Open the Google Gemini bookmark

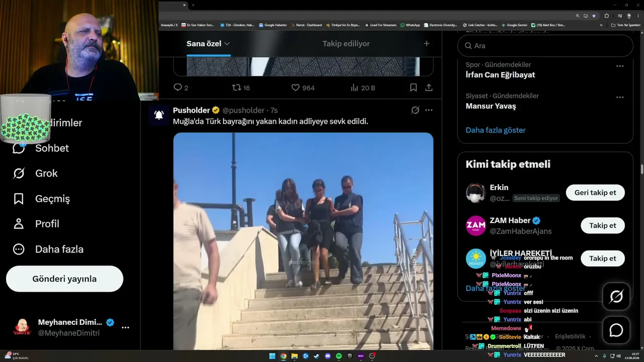tap(514, 25)
